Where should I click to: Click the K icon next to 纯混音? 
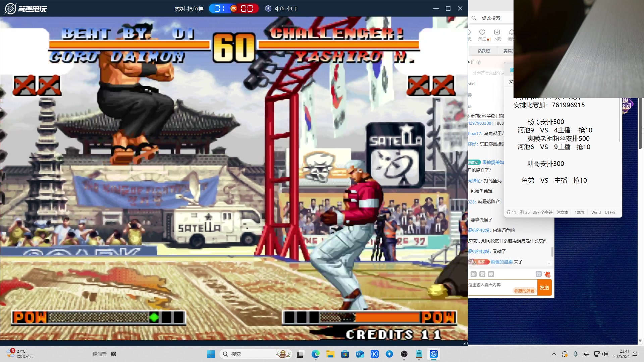tap(114, 354)
